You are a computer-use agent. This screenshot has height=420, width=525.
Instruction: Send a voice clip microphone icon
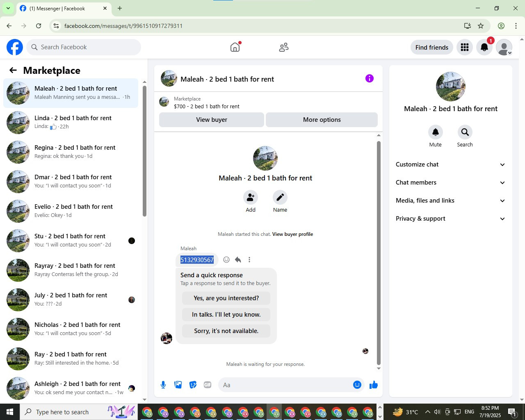163,385
